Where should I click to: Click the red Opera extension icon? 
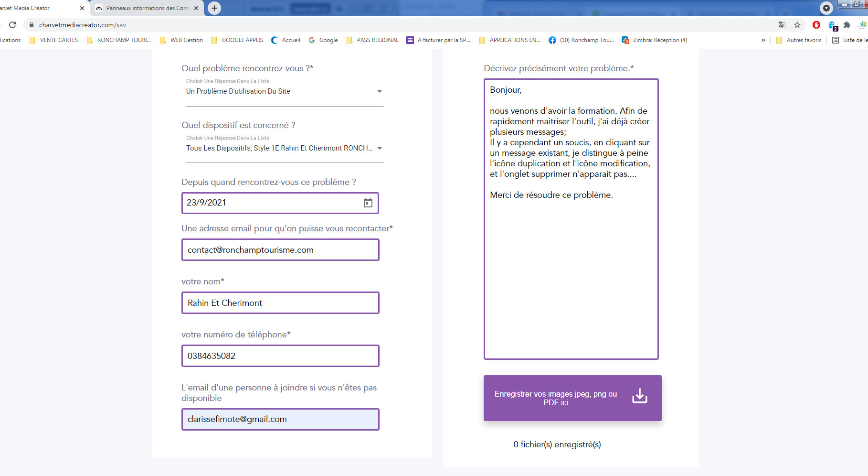pyautogui.click(x=816, y=25)
